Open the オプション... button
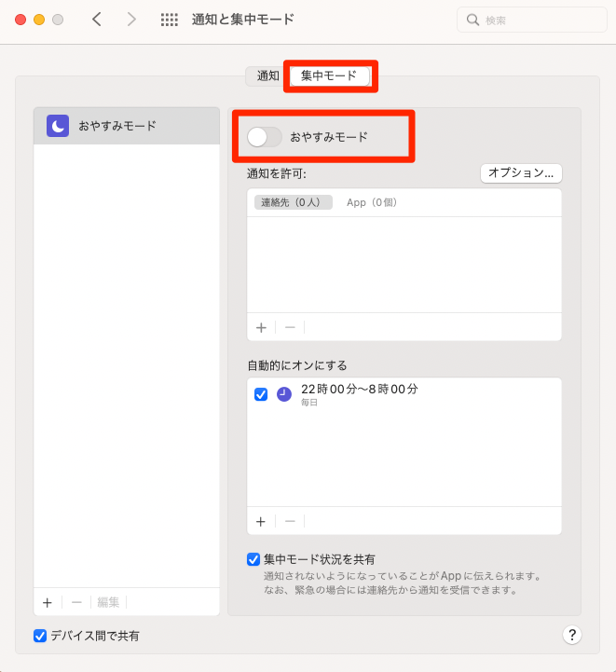616x672 pixels. click(521, 172)
